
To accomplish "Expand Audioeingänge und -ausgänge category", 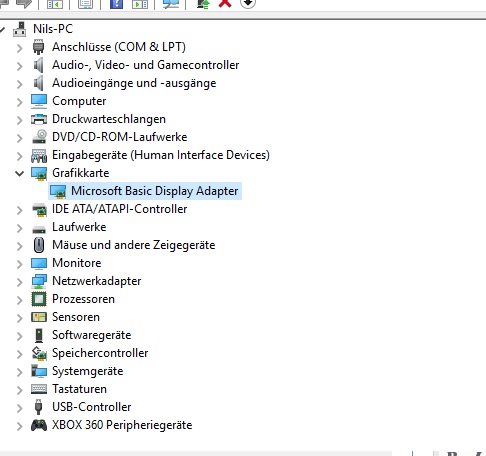I will click(20, 84).
